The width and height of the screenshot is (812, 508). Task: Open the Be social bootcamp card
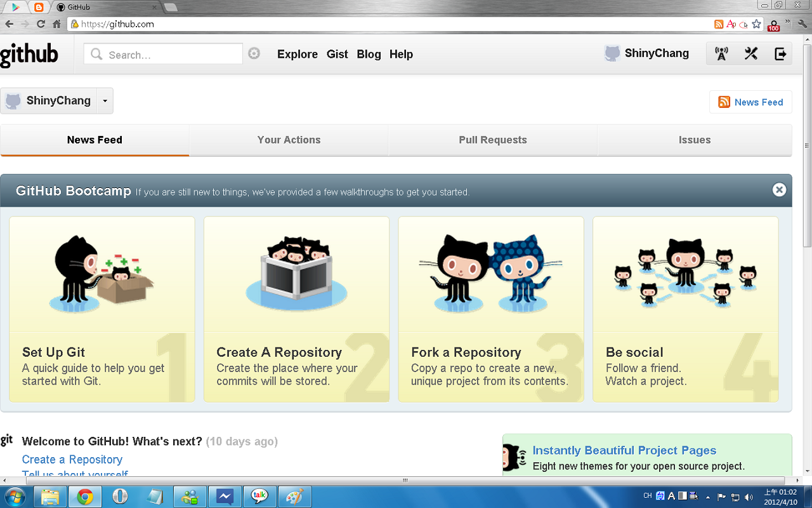686,309
